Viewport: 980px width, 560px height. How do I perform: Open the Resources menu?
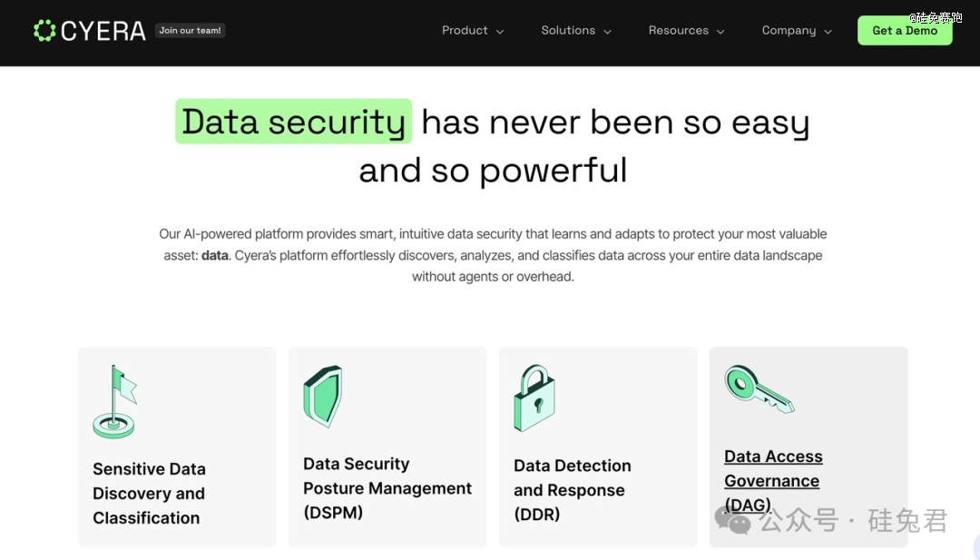point(678,31)
